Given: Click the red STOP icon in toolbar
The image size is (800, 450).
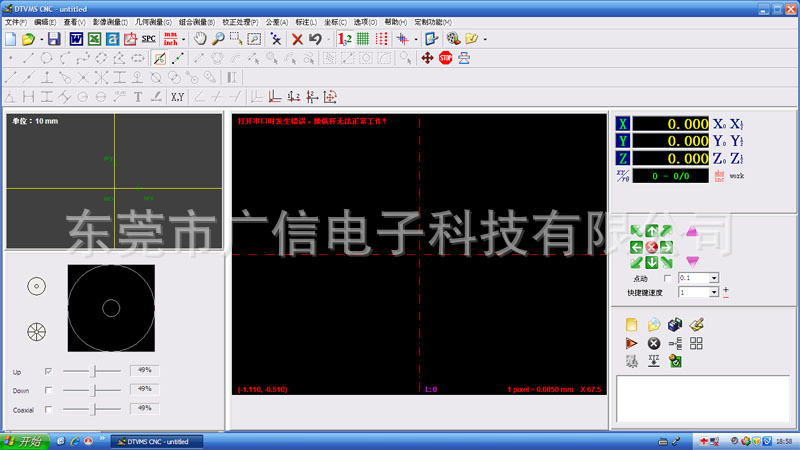Looking at the screenshot, I should [x=445, y=58].
